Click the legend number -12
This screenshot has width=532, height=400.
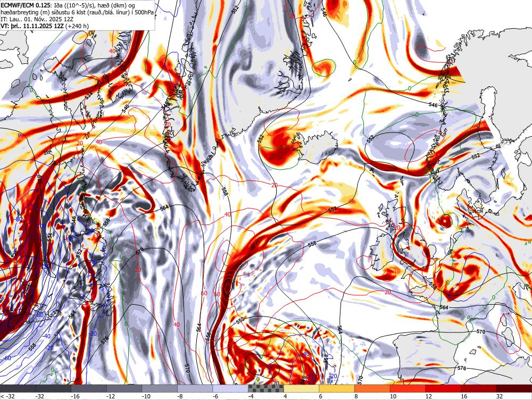coord(111,396)
